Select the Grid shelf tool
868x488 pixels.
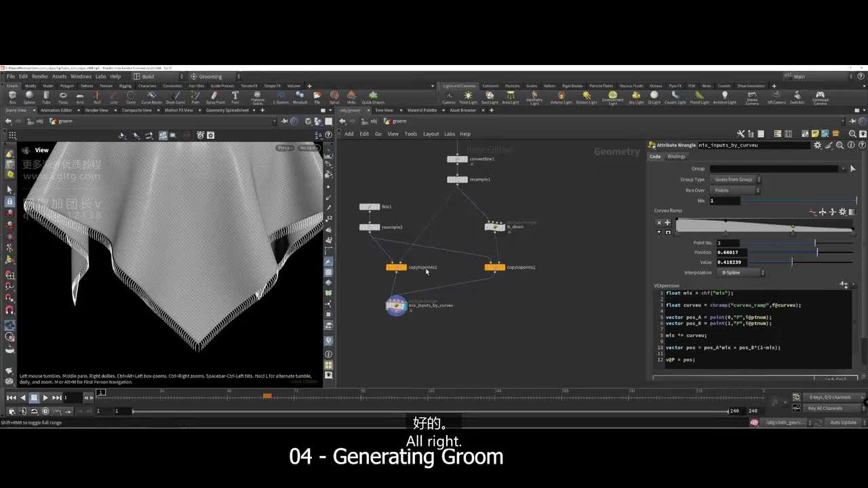point(80,98)
